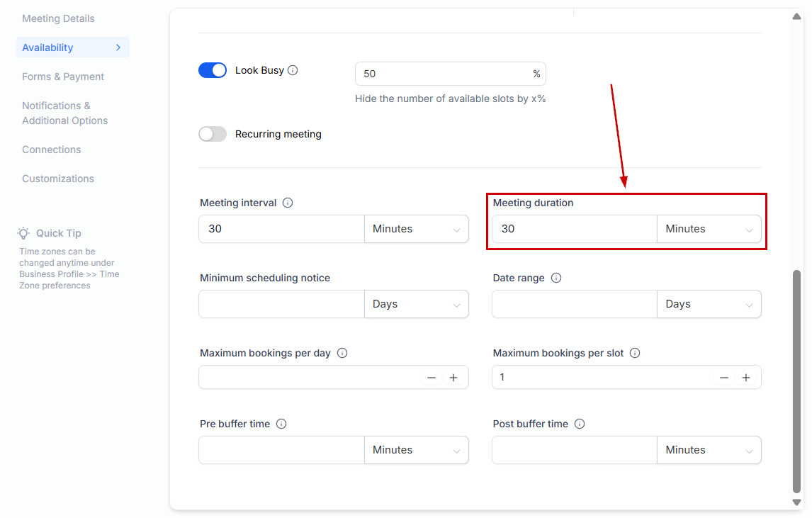Disable the Look Busy toggle

point(213,70)
